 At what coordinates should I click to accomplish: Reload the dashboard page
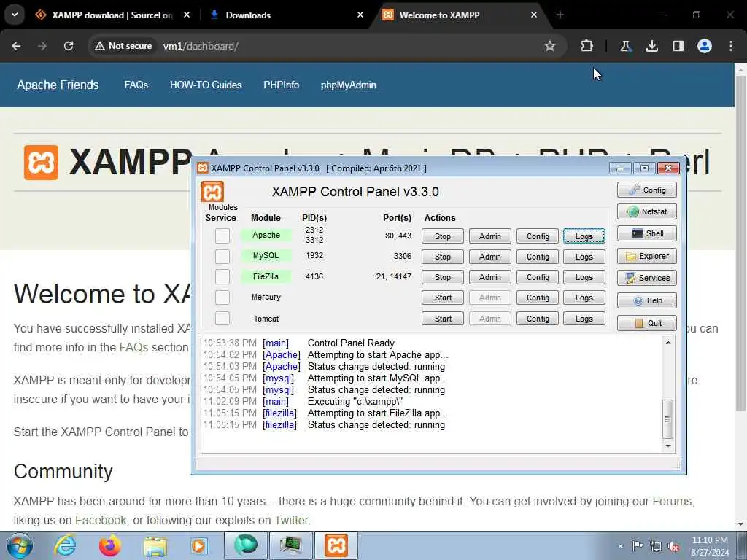pyautogui.click(x=69, y=46)
